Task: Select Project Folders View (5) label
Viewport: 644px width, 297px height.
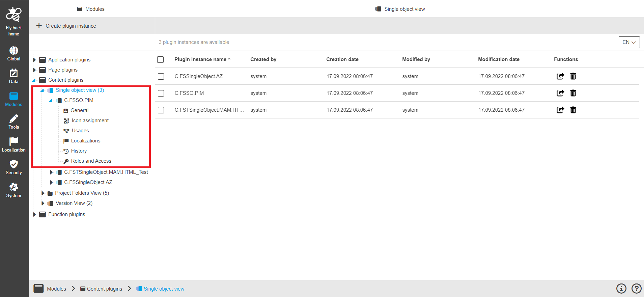Action: tap(82, 193)
